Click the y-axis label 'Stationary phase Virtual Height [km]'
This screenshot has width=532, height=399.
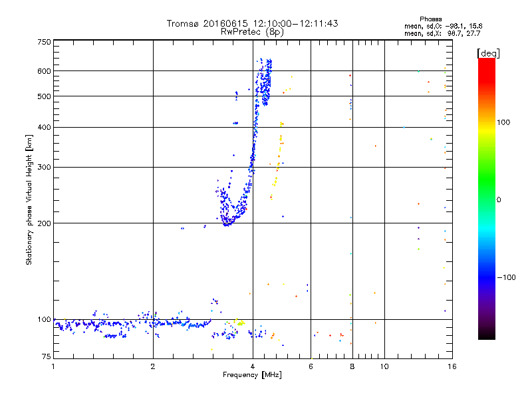[29, 199]
